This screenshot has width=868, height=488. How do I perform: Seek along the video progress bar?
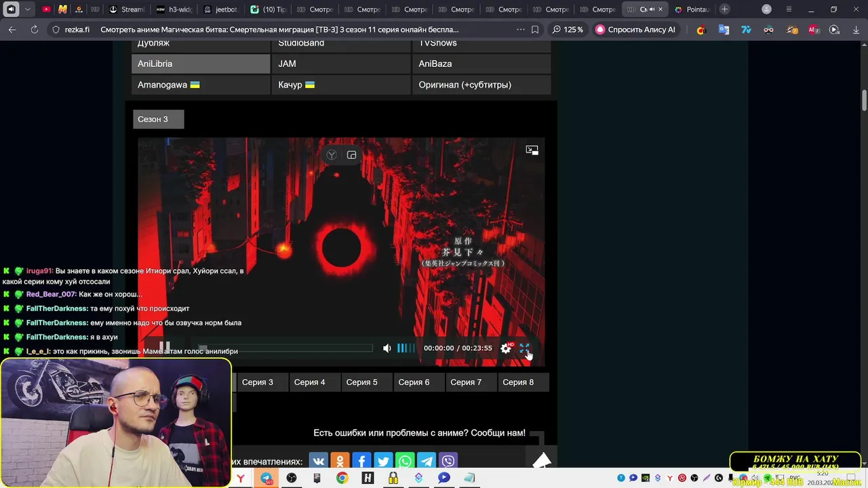(x=285, y=348)
